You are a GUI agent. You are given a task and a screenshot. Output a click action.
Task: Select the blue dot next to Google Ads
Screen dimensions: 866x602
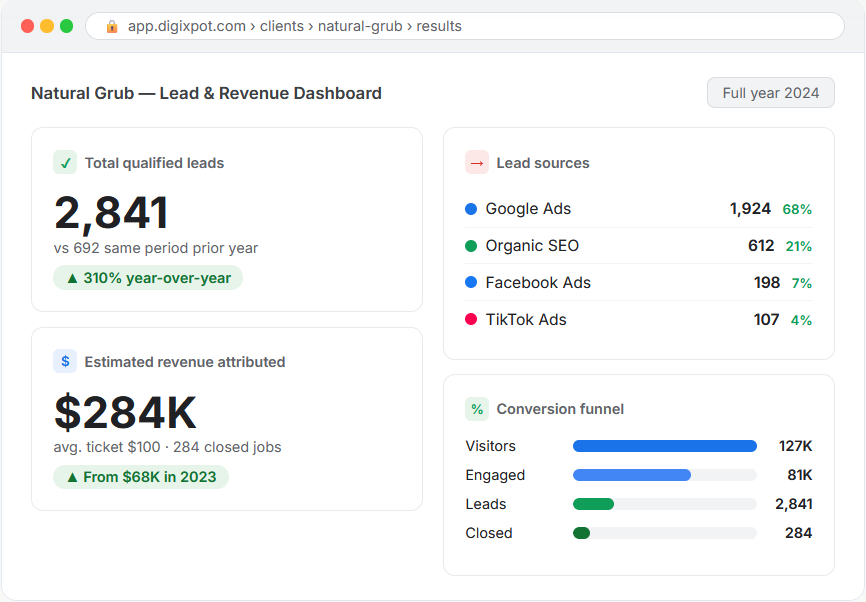(471, 209)
